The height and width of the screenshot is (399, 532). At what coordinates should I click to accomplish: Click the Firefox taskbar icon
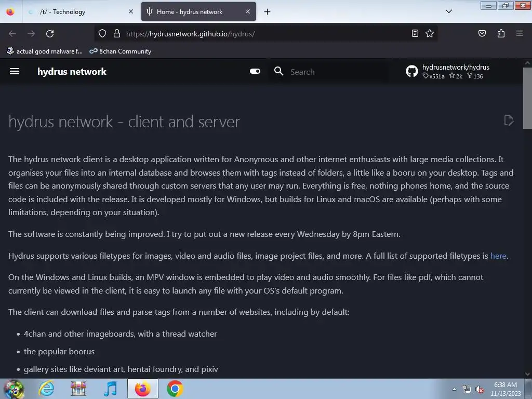(x=143, y=389)
